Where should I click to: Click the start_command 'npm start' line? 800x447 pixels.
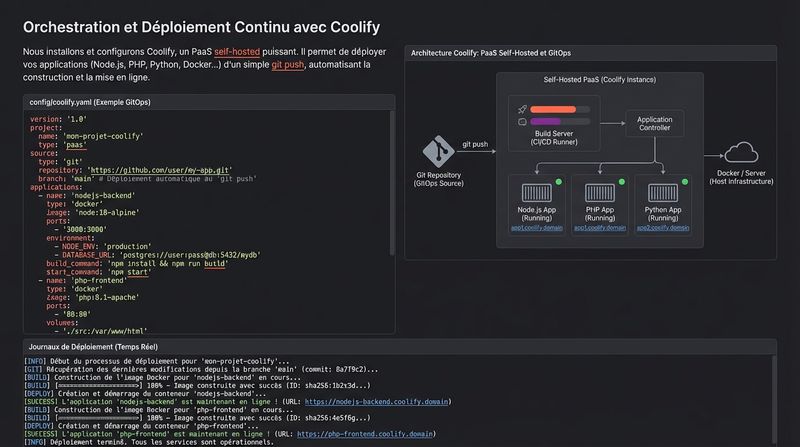(99, 272)
